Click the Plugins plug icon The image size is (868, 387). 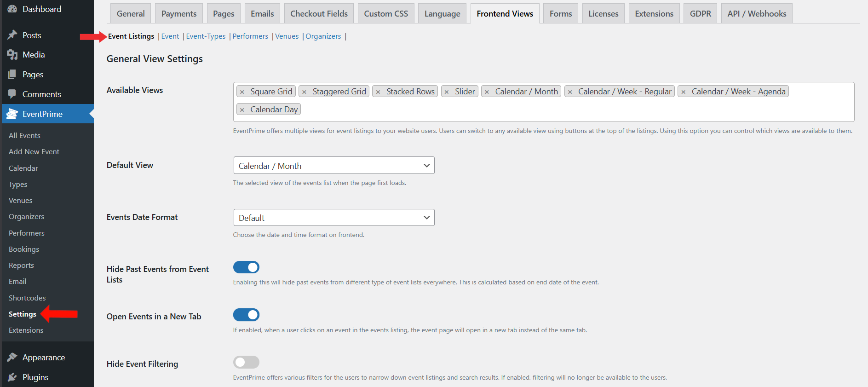(12, 377)
